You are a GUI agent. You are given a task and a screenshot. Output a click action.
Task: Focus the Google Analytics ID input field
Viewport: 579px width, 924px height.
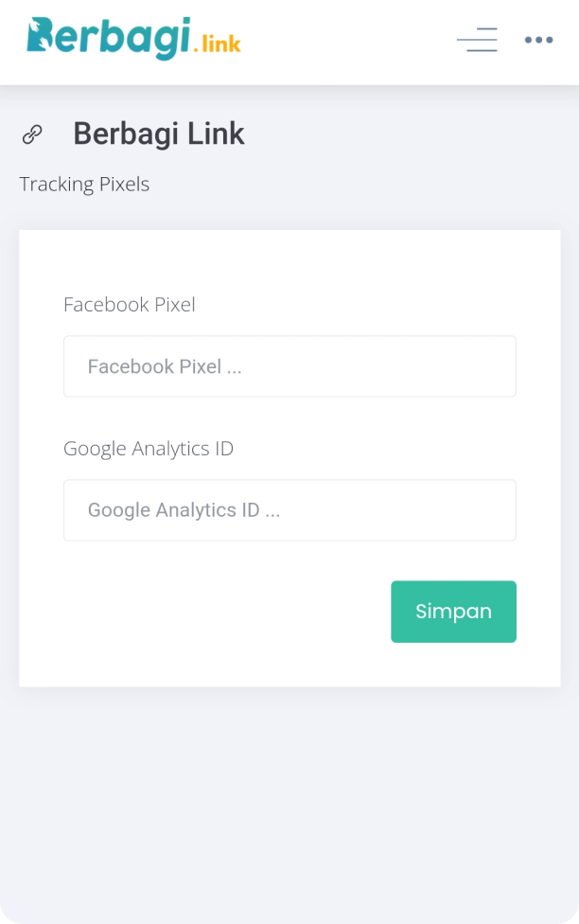point(289,510)
